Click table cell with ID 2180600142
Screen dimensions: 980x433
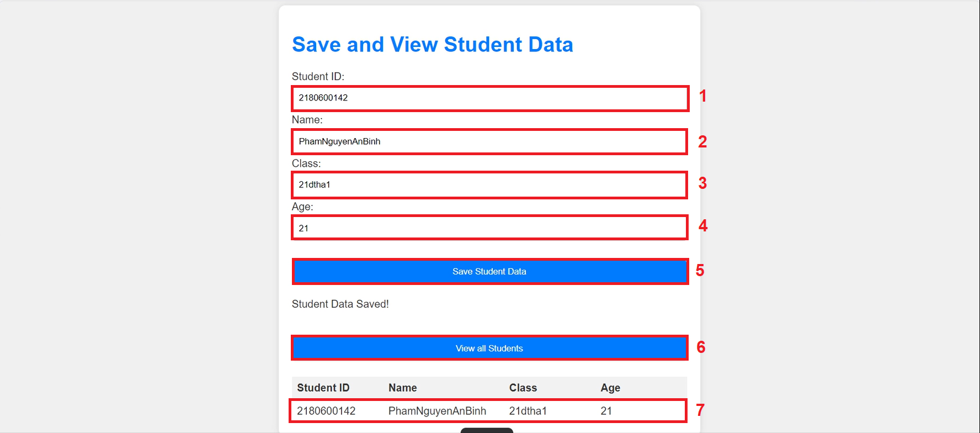click(x=326, y=411)
